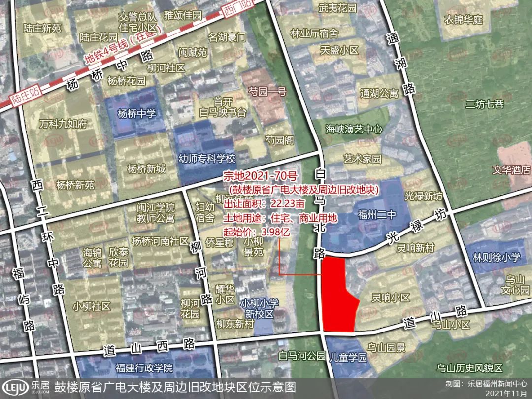Click the 芍园阁 label

click(280, 140)
